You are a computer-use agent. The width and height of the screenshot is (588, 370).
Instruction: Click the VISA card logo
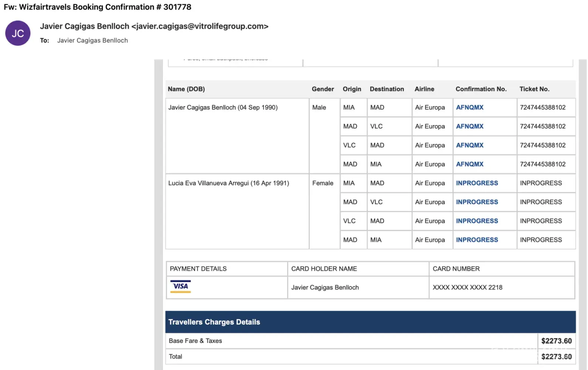[180, 287]
